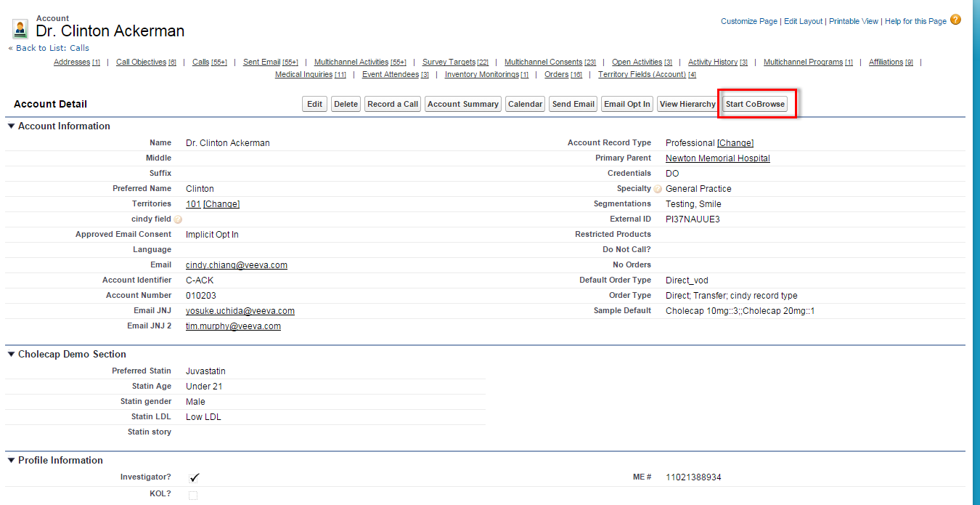This screenshot has height=505, width=980.
Task: Click the Account profile icon beside the name
Action: point(20,29)
